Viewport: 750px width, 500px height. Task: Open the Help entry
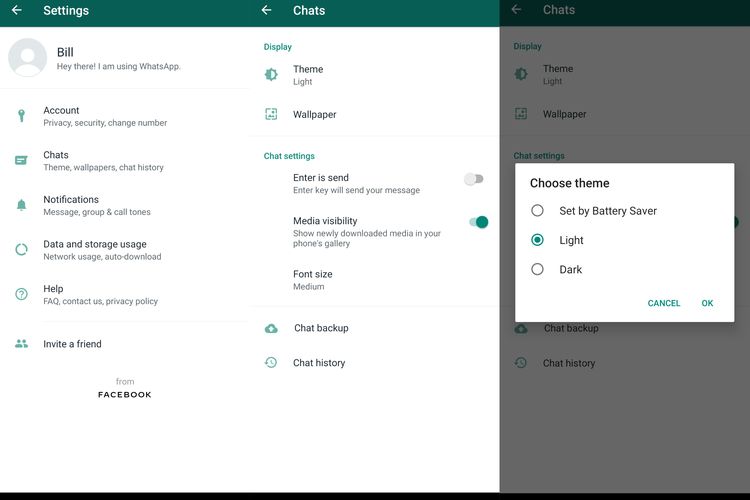tap(125, 294)
